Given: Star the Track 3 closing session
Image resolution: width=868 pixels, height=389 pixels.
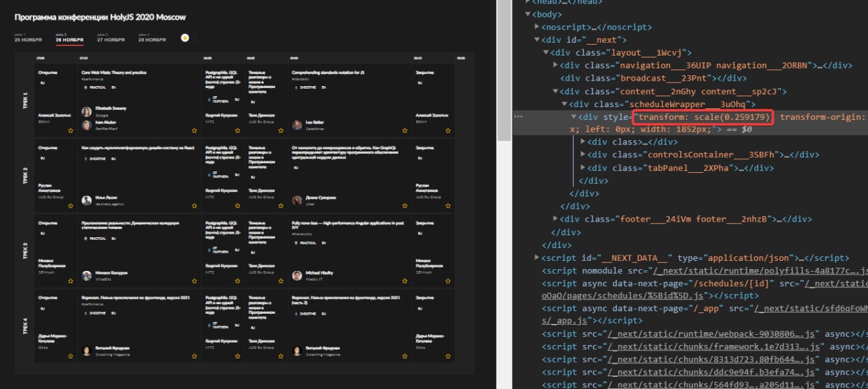Looking at the screenshot, I should 446,281.
